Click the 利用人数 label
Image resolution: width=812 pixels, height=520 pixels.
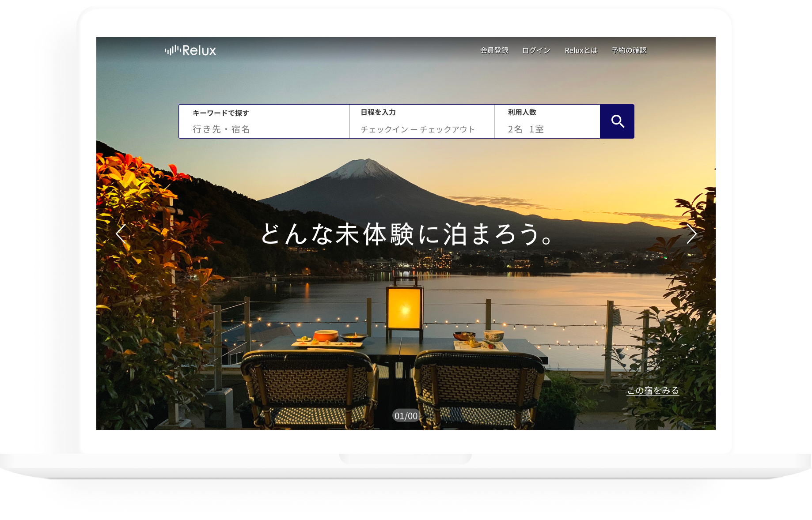pyautogui.click(x=522, y=113)
